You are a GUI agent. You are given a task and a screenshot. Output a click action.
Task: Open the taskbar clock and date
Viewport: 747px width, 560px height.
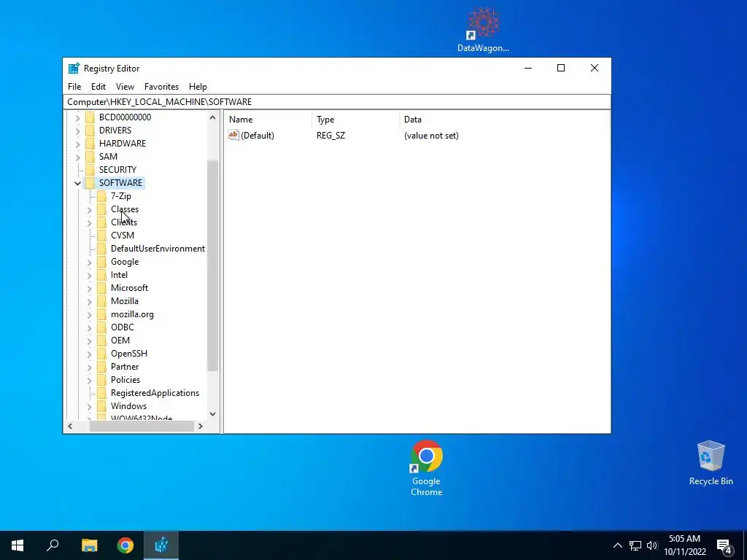coord(684,545)
